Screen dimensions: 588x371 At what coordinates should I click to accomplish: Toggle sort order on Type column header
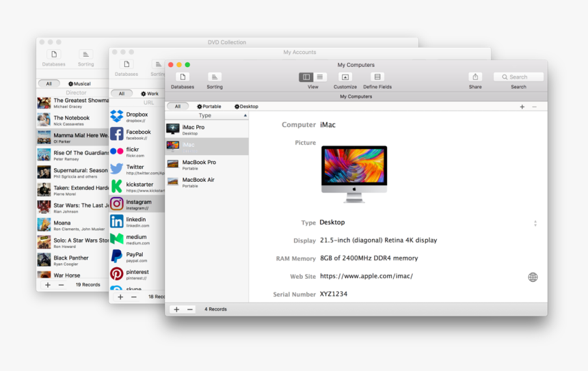[206, 115]
